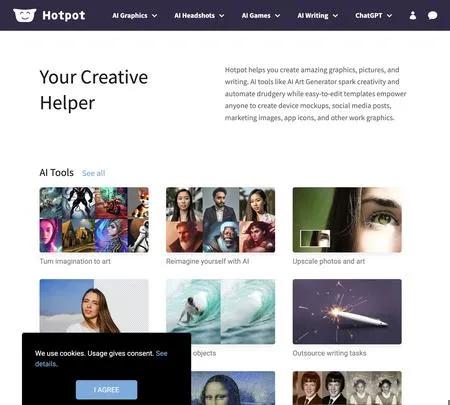This screenshot has height=405, width=450.
Task: Expand the AI Graphics dropdown chevron
Action: point(154,16)
